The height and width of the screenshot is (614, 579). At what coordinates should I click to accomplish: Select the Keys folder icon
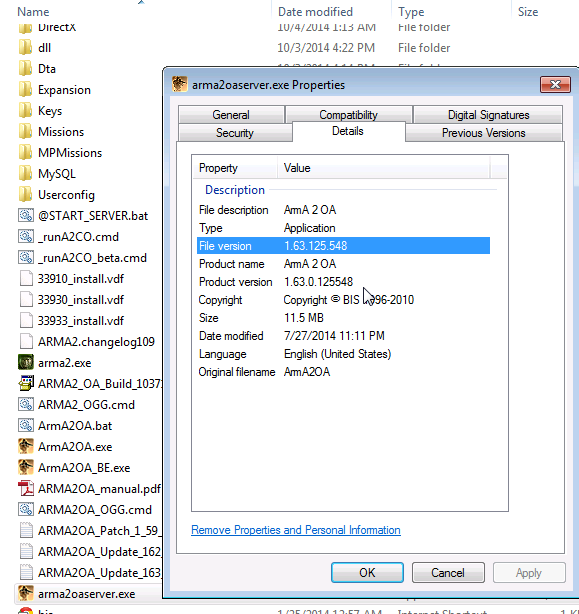(25, 111)
